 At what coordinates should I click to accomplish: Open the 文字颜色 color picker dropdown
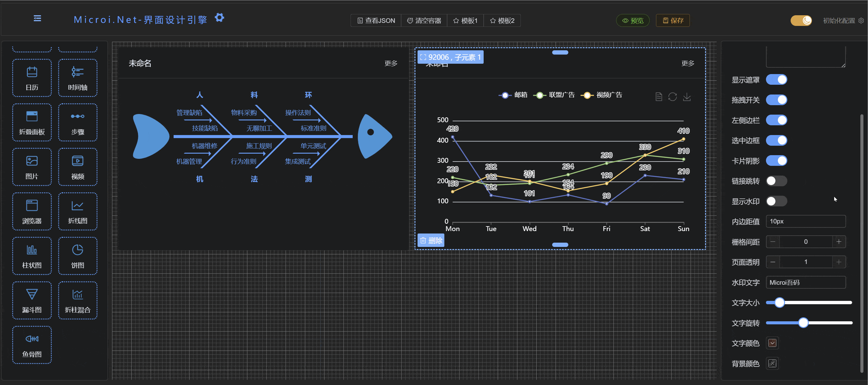click(772, 343)
